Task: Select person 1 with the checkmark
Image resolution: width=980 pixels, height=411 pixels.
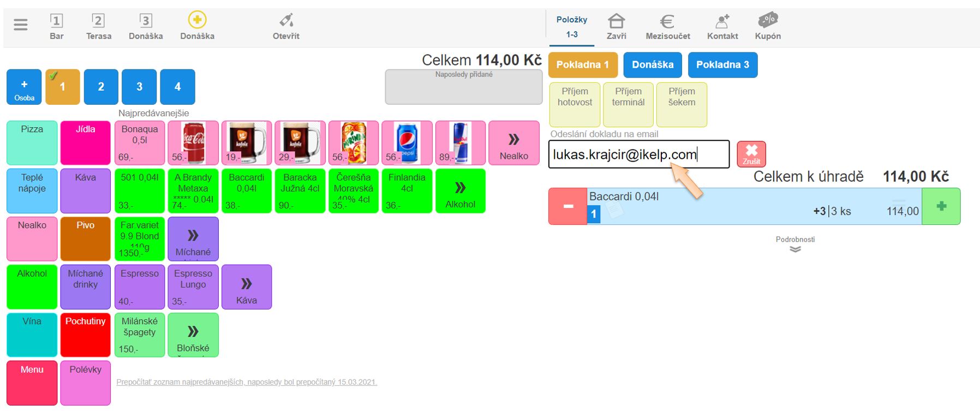Action: (62, 87)
